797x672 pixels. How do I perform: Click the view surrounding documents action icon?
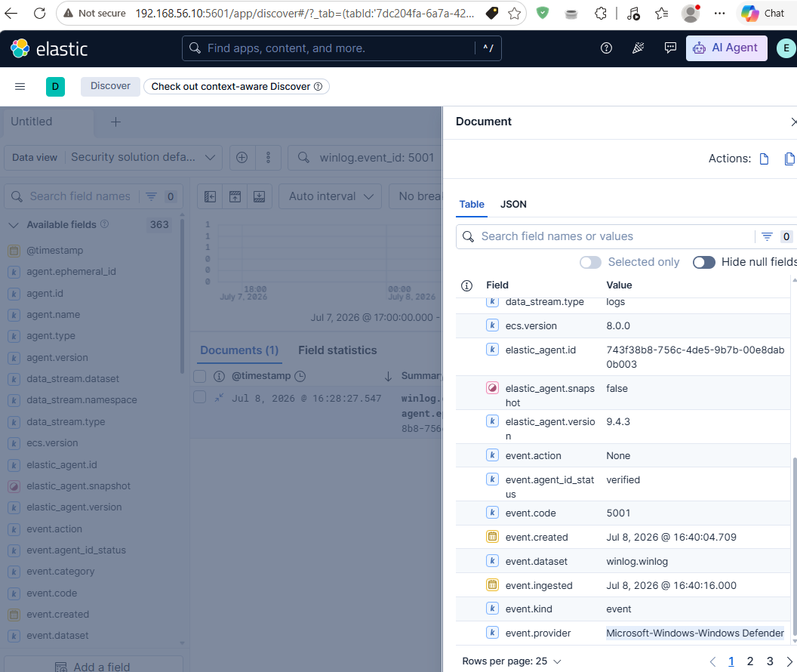pyautogui.click(x=789, y=159)
